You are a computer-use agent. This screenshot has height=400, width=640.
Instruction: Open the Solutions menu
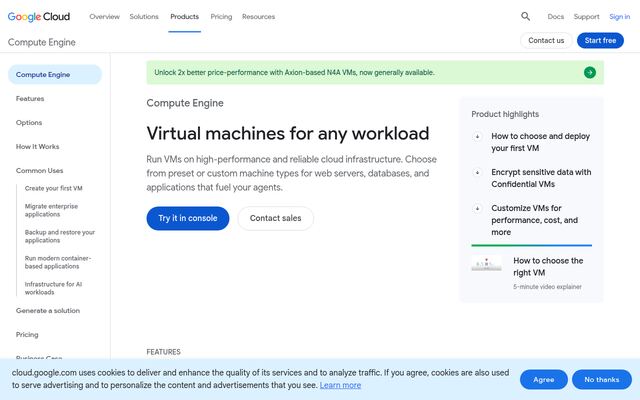144,17
